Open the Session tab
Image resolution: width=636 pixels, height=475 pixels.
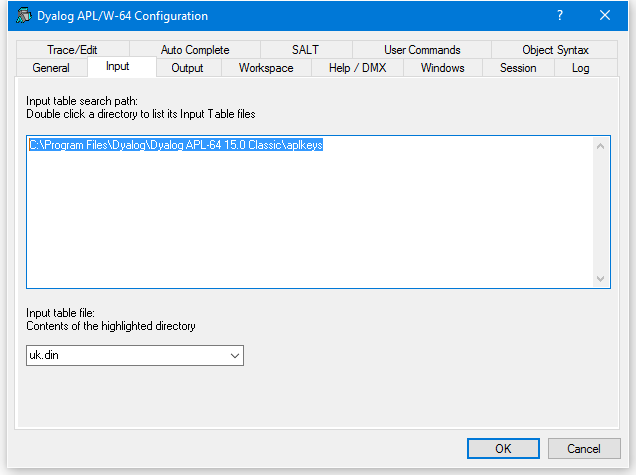[x=518, y=68]
